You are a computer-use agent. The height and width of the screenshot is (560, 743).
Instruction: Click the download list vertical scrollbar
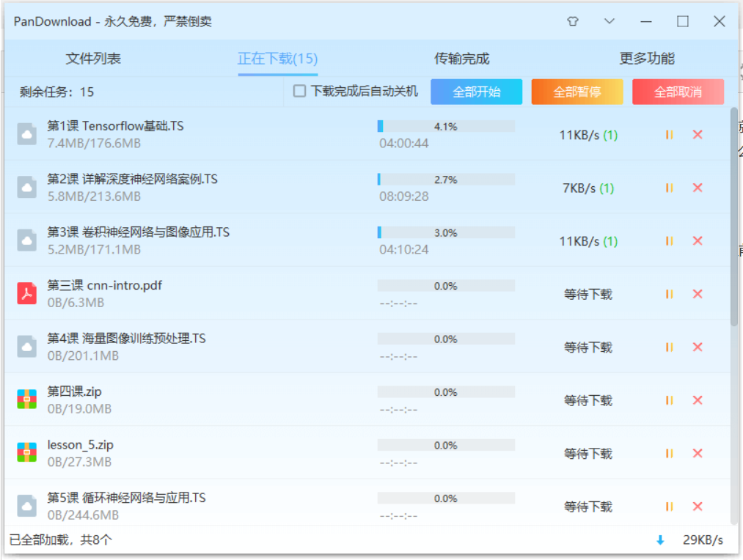734,217
